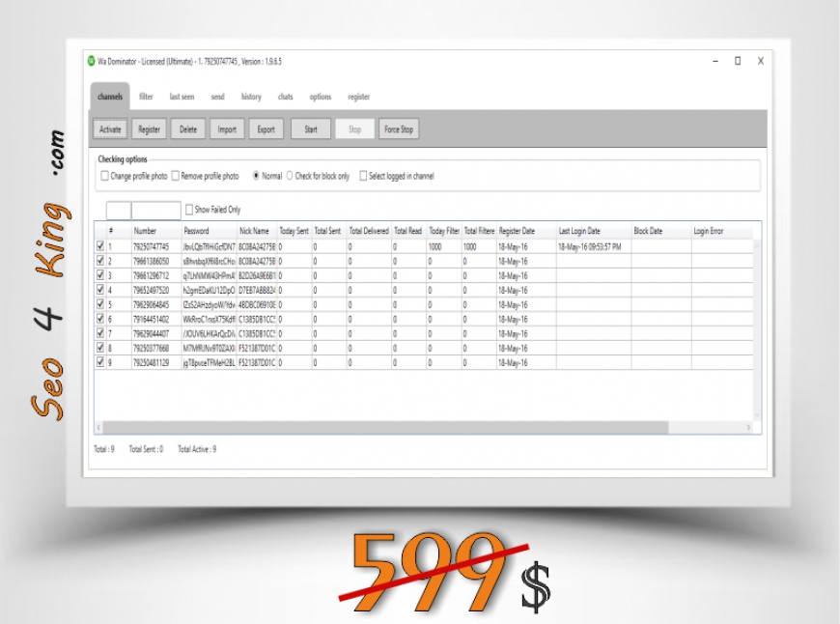Select Check for block only radio

[290, 177]
